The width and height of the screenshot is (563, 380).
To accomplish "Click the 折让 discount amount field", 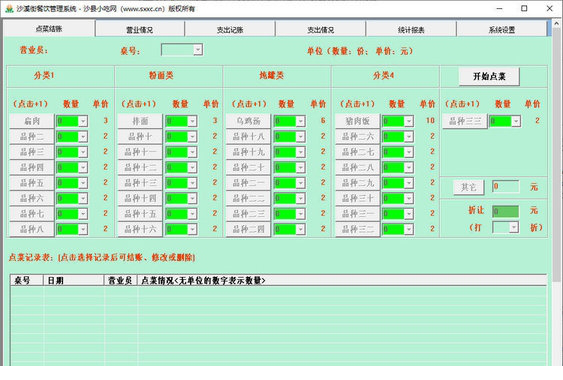I will point(506,211).
